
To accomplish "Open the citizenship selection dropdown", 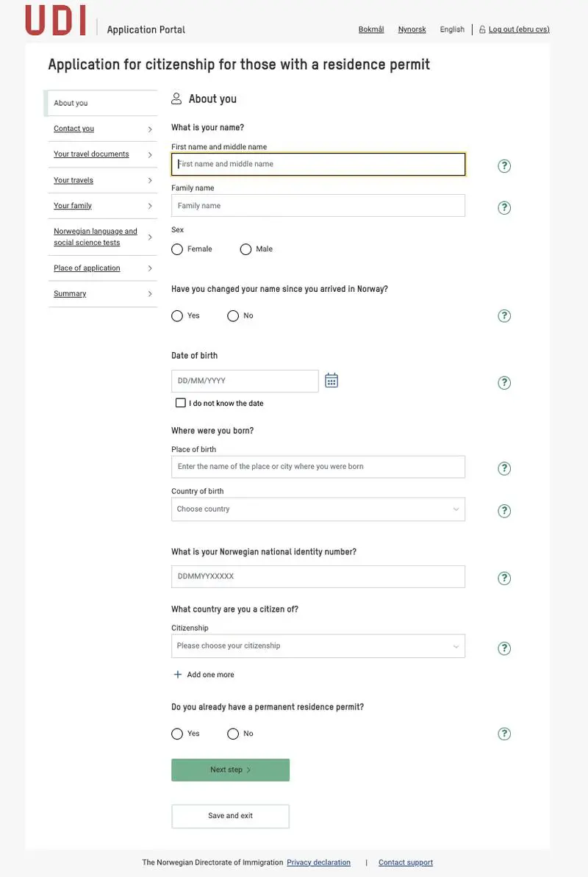I will 318,645.
